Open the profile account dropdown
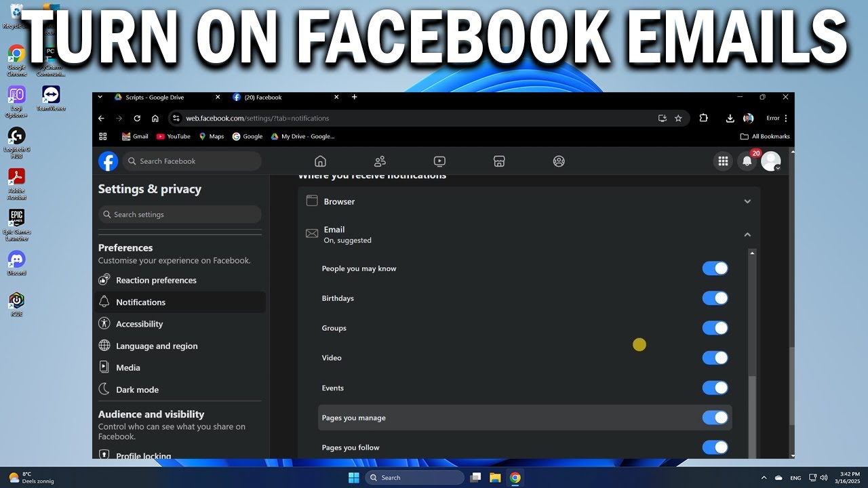868x488 pixels. click(771, 161)
